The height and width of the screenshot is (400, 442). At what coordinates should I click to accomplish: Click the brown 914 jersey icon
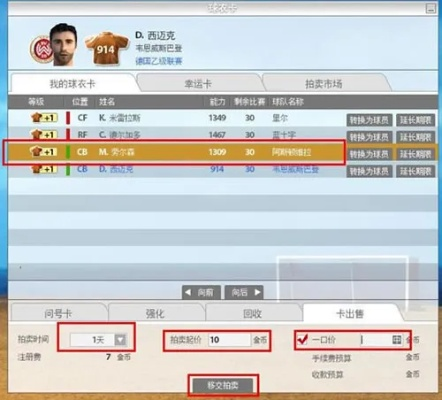click(x=106, y=49)
